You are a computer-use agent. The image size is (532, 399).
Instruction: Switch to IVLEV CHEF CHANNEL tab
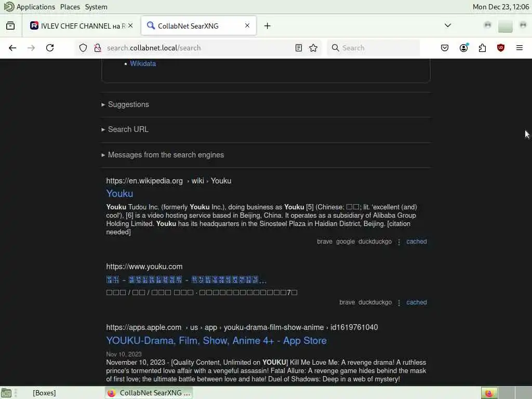pyautogui.click(x=82, y=26)
